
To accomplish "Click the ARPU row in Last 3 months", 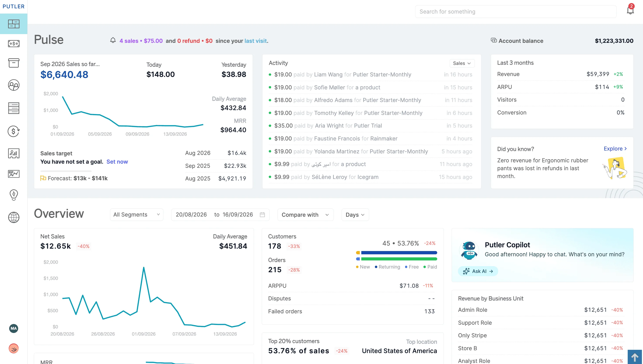I will [561, 87].
